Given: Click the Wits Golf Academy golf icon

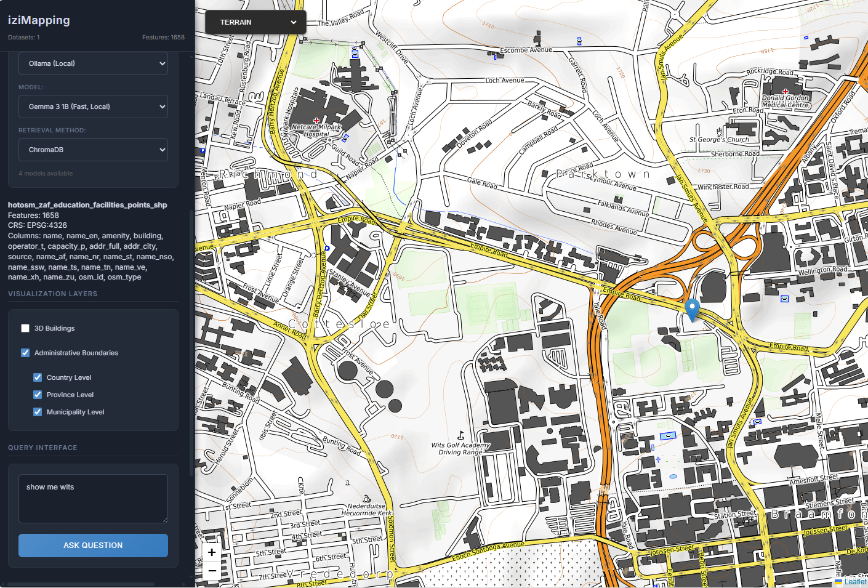Looking at the screenshot, I should [460, 436].
